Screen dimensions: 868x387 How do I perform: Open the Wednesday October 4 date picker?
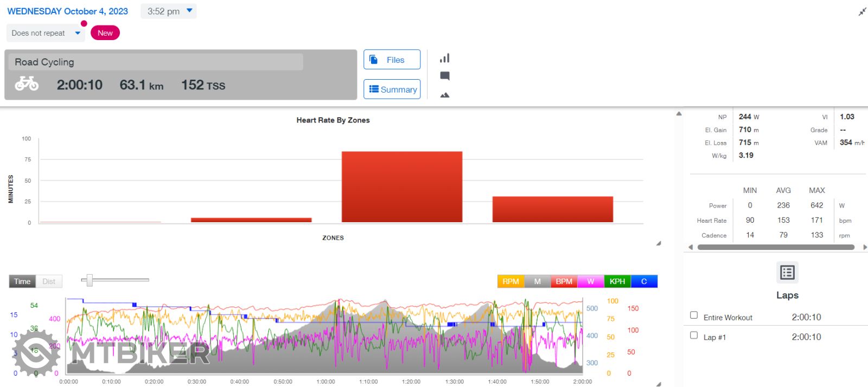click(68, 11)
